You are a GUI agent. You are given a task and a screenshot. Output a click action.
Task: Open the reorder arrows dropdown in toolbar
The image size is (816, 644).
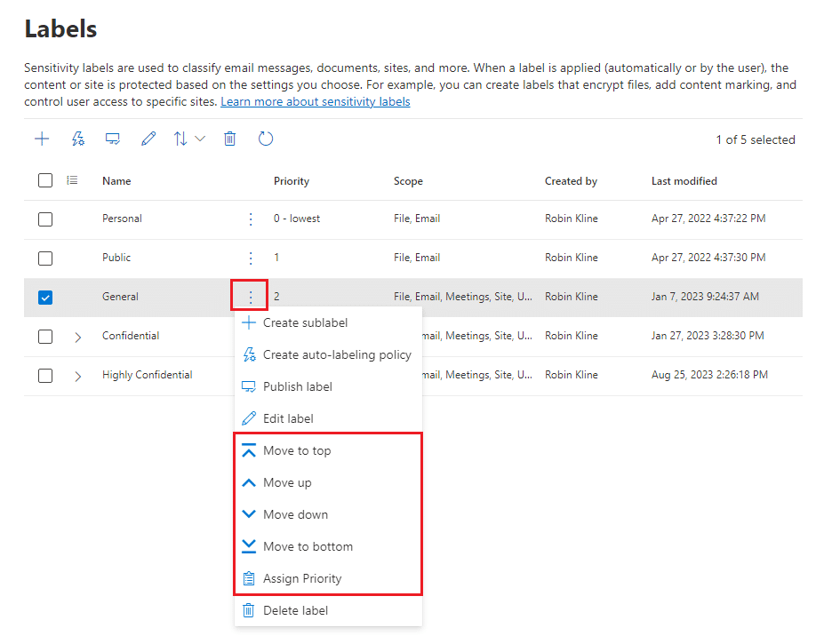[x=188, y=139]
